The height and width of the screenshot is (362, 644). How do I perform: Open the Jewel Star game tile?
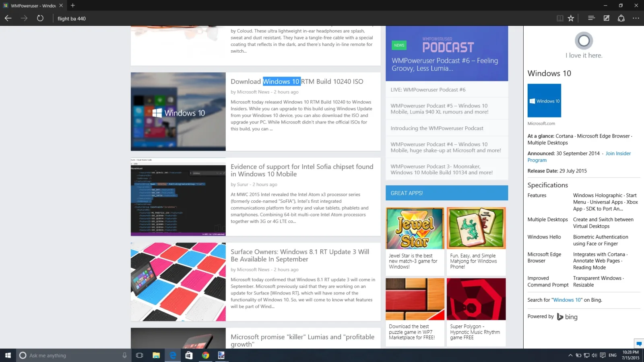pos(415,241)
